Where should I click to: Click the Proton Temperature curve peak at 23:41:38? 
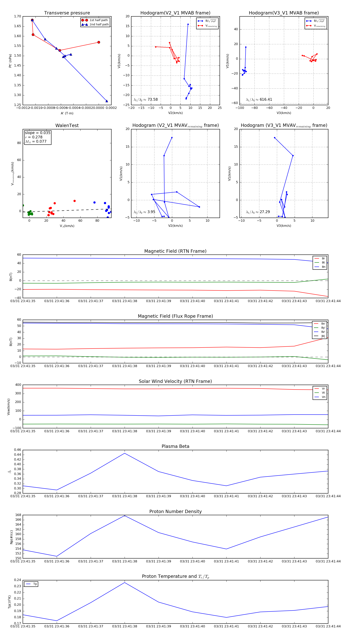[x=125, y=583]
